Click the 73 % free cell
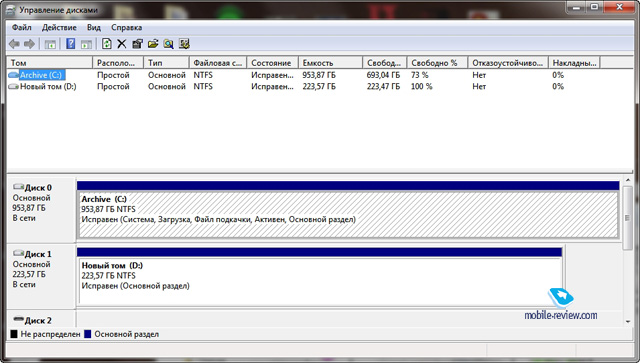Image resolution: width=640 pixels, height=363 pixels. (420, 75)
